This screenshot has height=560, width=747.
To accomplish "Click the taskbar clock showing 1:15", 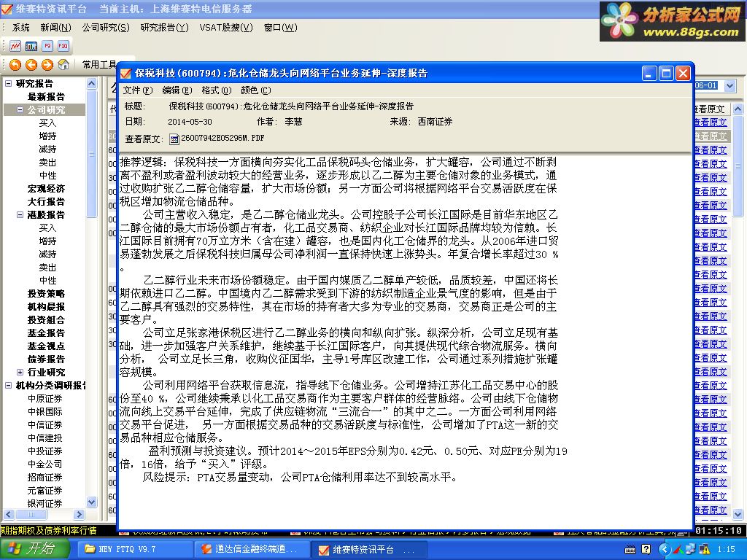I will 726,550.
